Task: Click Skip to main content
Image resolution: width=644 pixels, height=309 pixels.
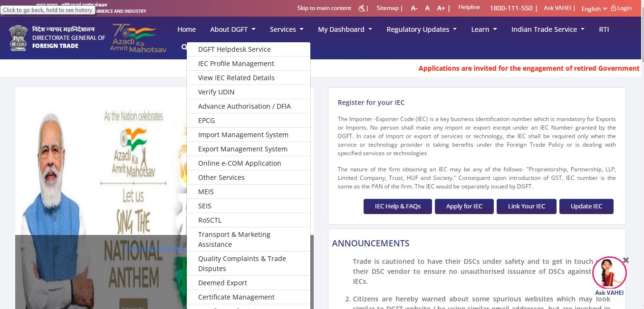Action: pos(324,8)
